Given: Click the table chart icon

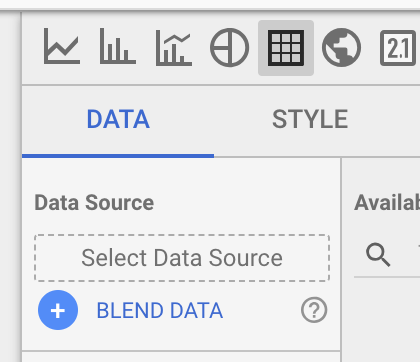Looking at the screenshot, I should tap(286, 48).
